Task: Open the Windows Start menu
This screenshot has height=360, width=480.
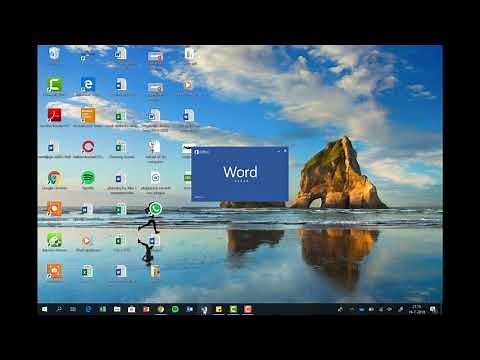Action: [44, 309]
